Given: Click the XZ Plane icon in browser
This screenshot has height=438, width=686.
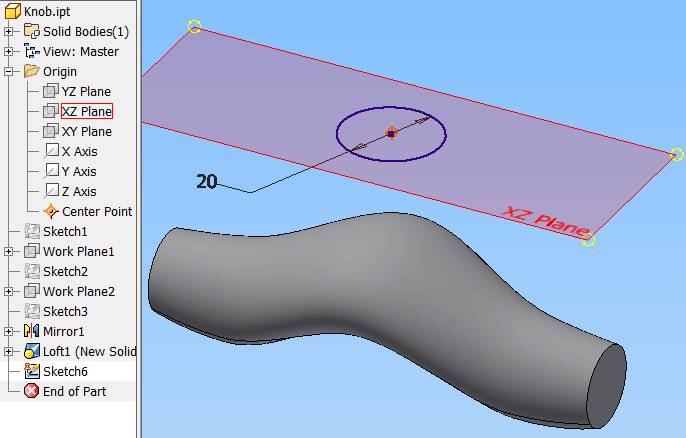Looking at the screenshot, I should pyautogui.click(x=51, y=112).
